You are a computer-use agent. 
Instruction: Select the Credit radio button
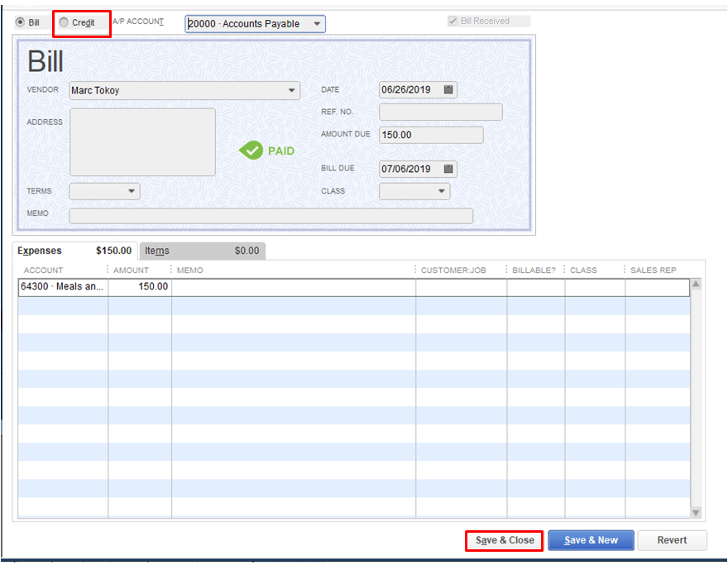[64, 22]
